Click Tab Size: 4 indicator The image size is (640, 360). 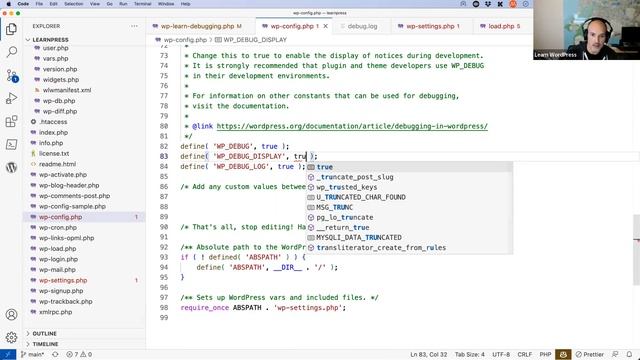point(469,354)
